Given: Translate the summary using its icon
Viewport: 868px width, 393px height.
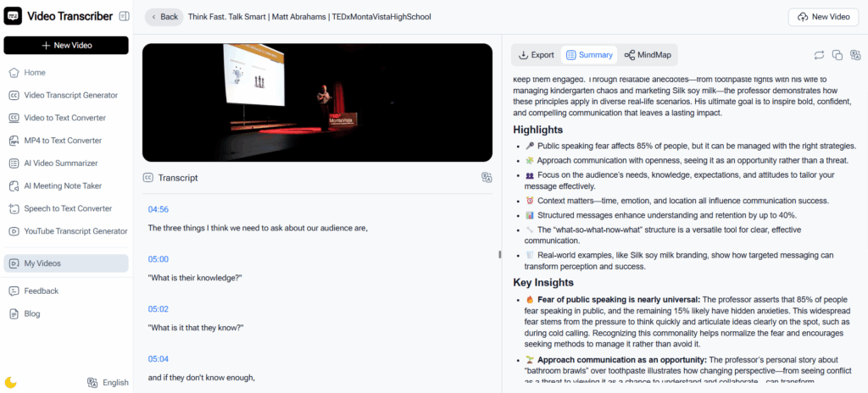Looking at the screenshot, I should [x=856, y=55].
